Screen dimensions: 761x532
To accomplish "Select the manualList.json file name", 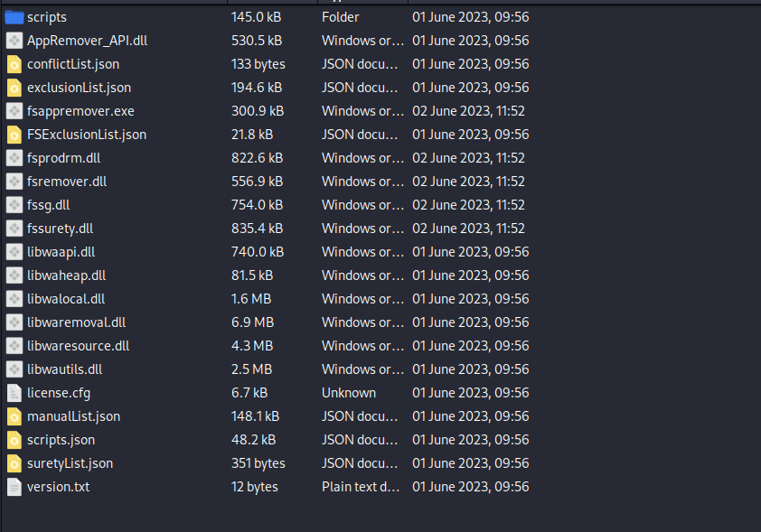I will pos(73,416).
